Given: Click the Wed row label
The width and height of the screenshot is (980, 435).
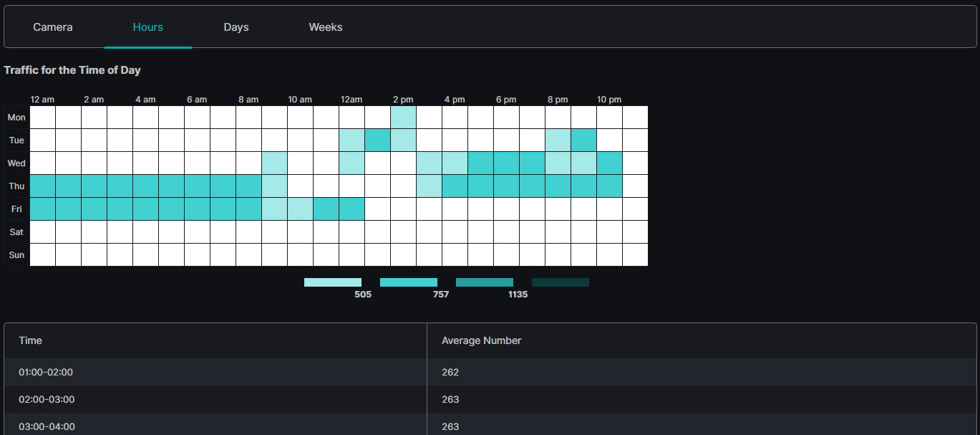Looking at the screenshot, I should [x=16, y=163].
